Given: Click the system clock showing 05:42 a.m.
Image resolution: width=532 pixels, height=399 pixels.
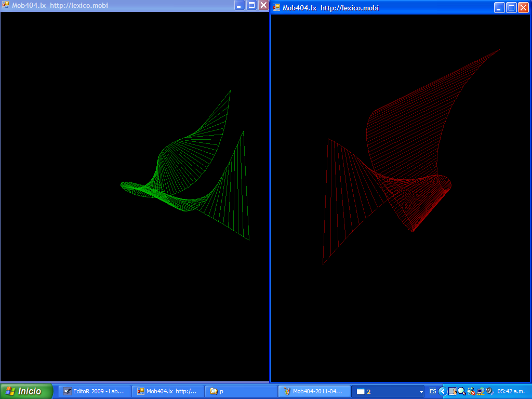Looking at the screenshot, I should coord(512,391).
